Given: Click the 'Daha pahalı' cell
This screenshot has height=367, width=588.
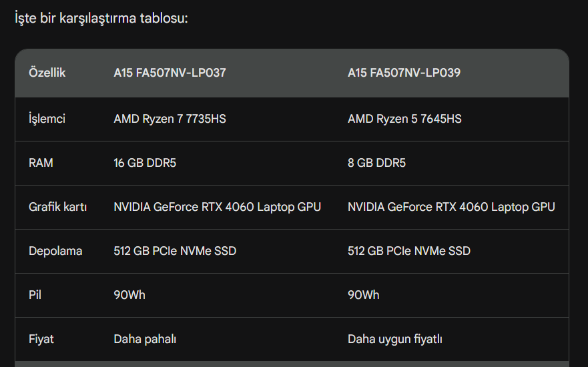Looking at the screenshot, I should [145, 339].
